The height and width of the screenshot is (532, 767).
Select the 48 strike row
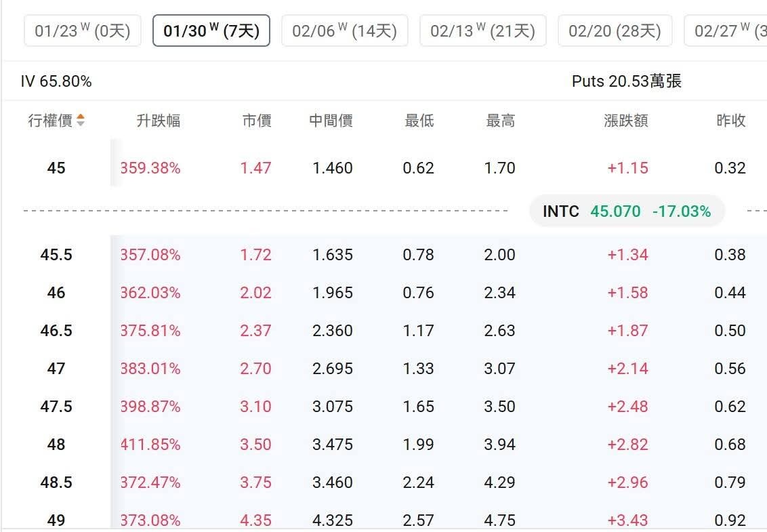[383, 444]
